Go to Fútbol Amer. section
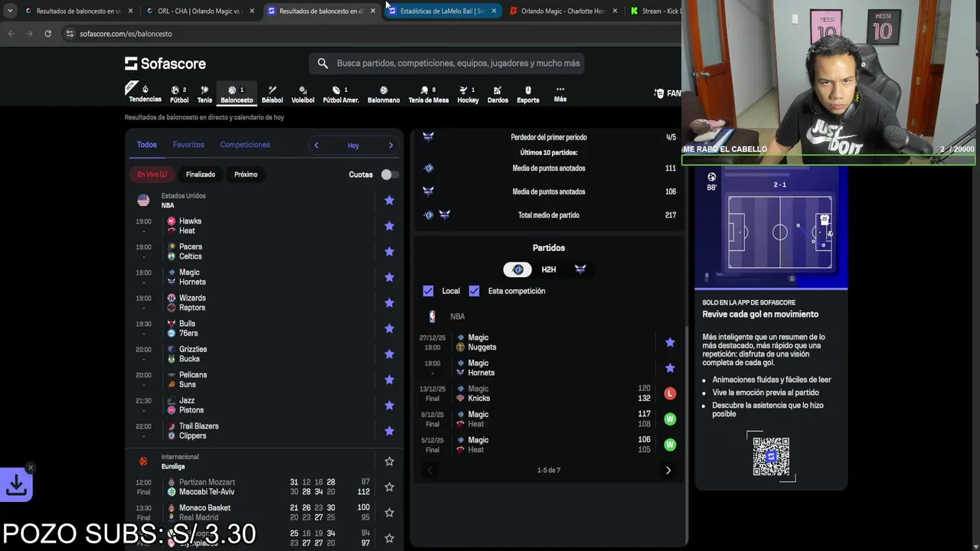The width and height of the screenshot is (980, 551). click(341, 94)
